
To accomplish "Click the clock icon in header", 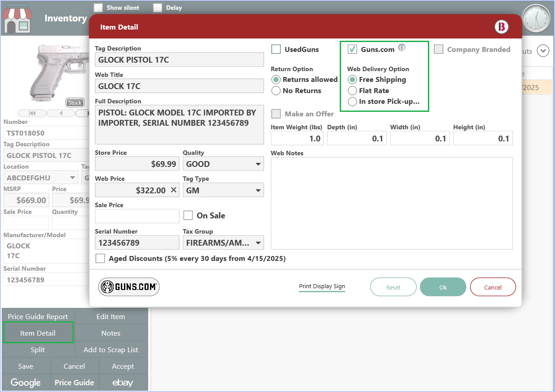I will point(536,19).
